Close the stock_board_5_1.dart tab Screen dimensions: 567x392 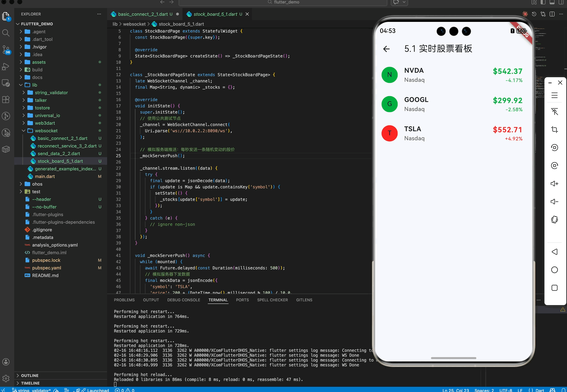[247, 14]
